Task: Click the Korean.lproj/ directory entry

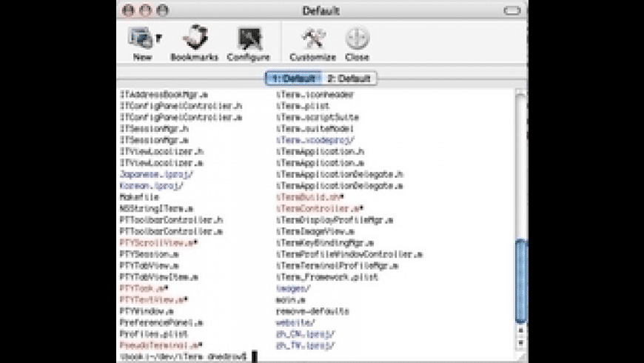Action: (x=152, y=186)
